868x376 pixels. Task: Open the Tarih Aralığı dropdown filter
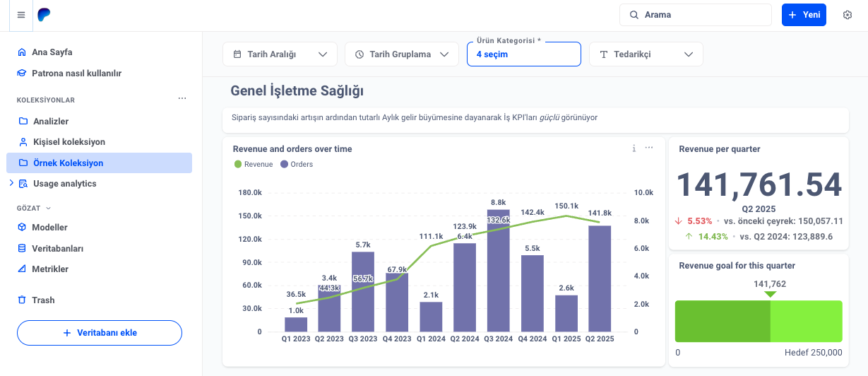click(x=280, y=54)
